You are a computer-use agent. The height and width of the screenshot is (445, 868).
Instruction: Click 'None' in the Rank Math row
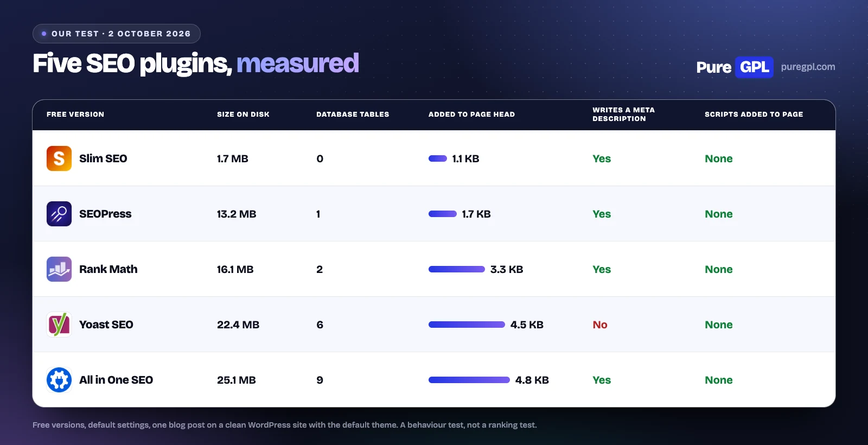point(719,269)
